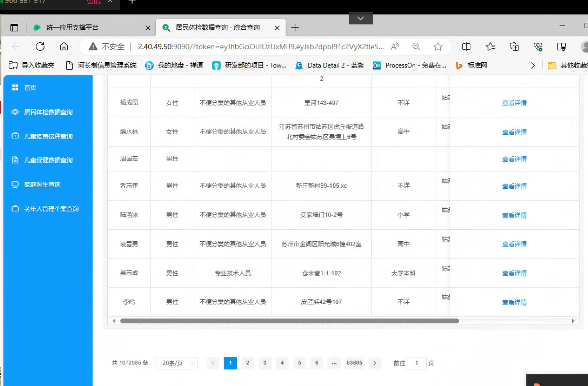
Task: Open the favorites list icon
Action: coord(490,46)
